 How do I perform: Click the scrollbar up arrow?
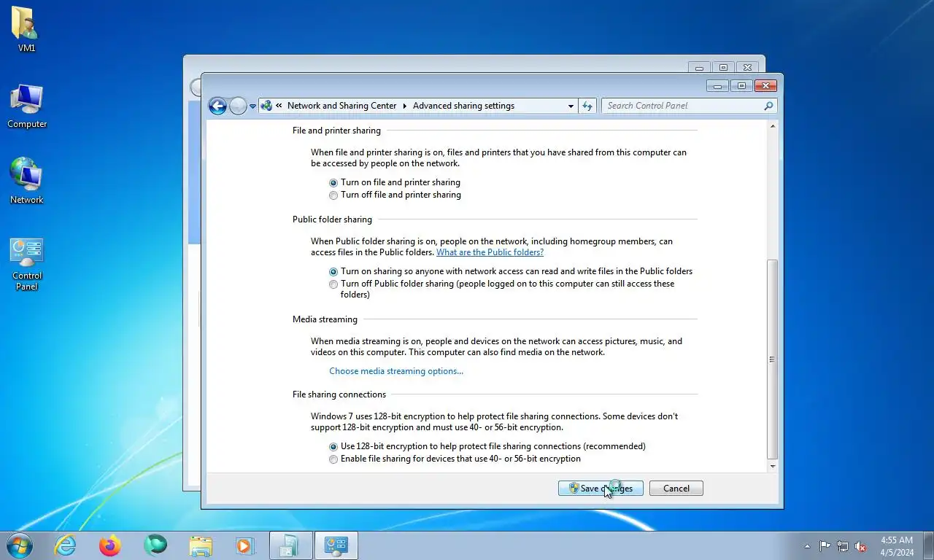773,127
